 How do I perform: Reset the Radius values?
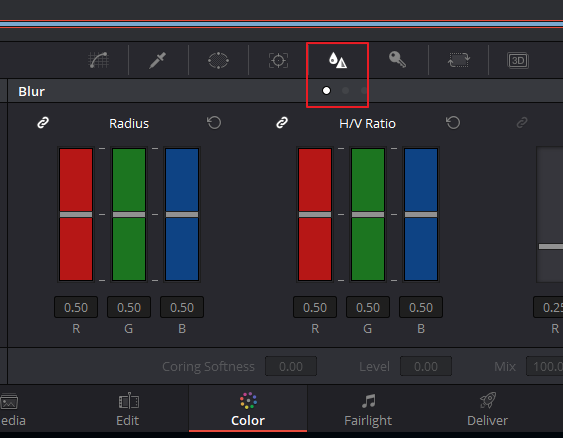pos(214,123)
